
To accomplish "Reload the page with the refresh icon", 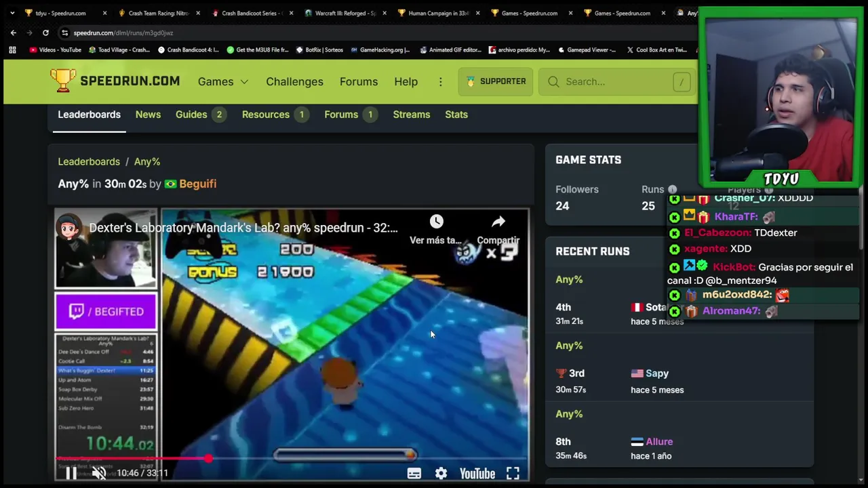I will [45, 33].
